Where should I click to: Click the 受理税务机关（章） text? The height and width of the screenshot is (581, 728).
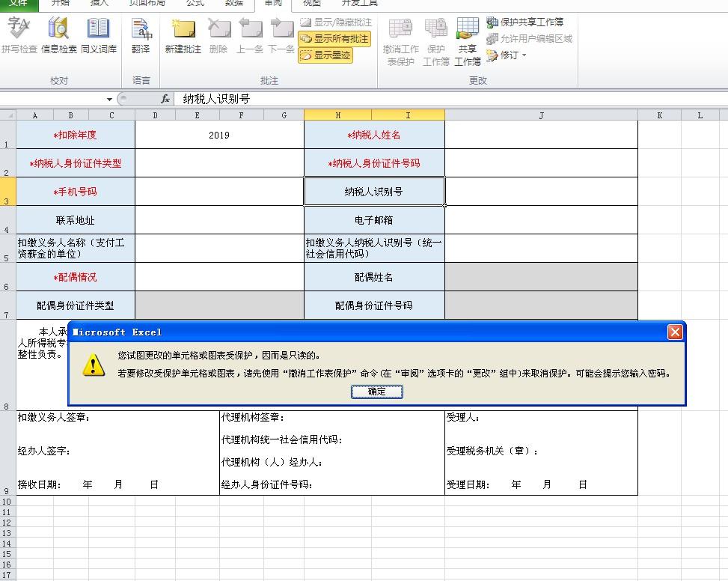pyautogui.click(x=492, y=451)
